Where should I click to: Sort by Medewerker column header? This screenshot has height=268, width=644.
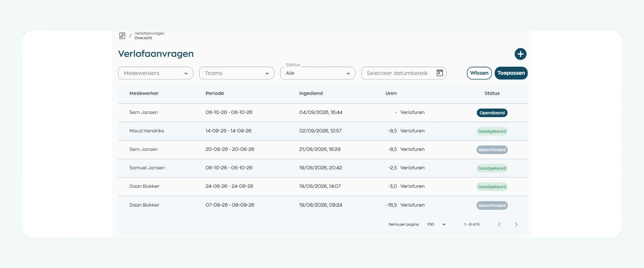point(144,93)
